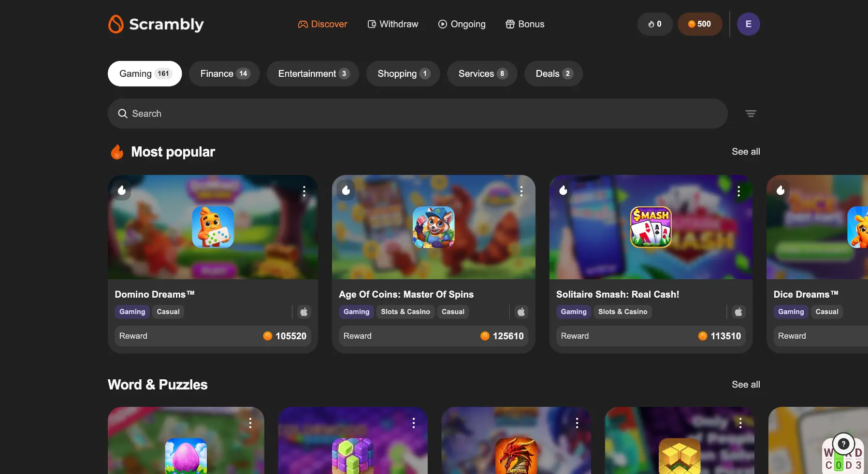Click the flame badge on Domino Dreams

click(122, 190)
